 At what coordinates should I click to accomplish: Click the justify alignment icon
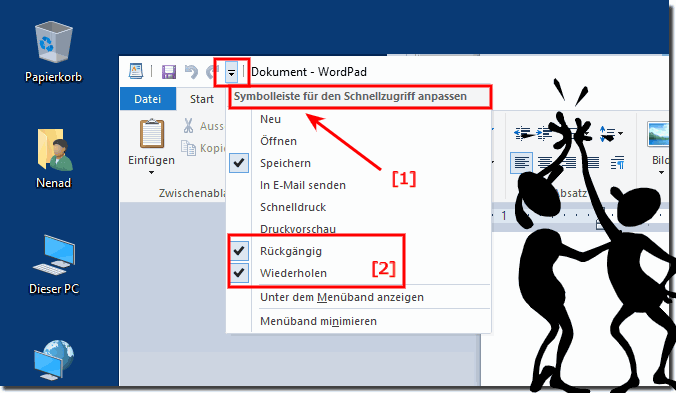coord(594,162)
